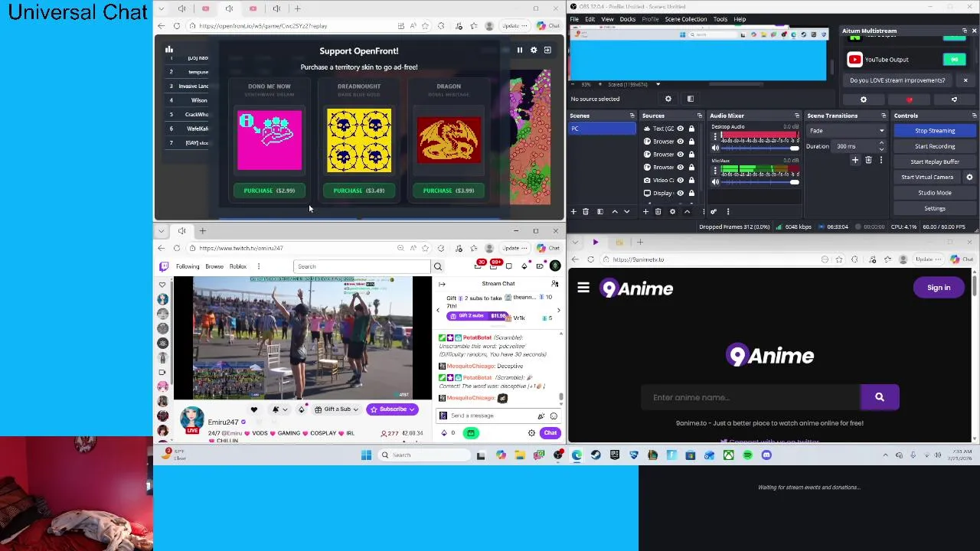This screenshot has width=980, height=551.
Task: Follow Emiru247 with the heart icon
Action: click(x=254, y=409)
